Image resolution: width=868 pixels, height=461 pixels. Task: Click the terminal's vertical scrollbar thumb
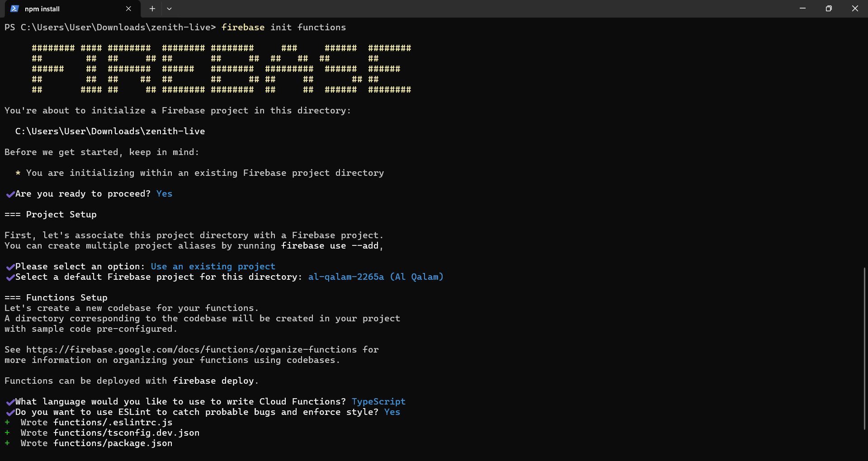pyautogui.click(x=864, y=348)
